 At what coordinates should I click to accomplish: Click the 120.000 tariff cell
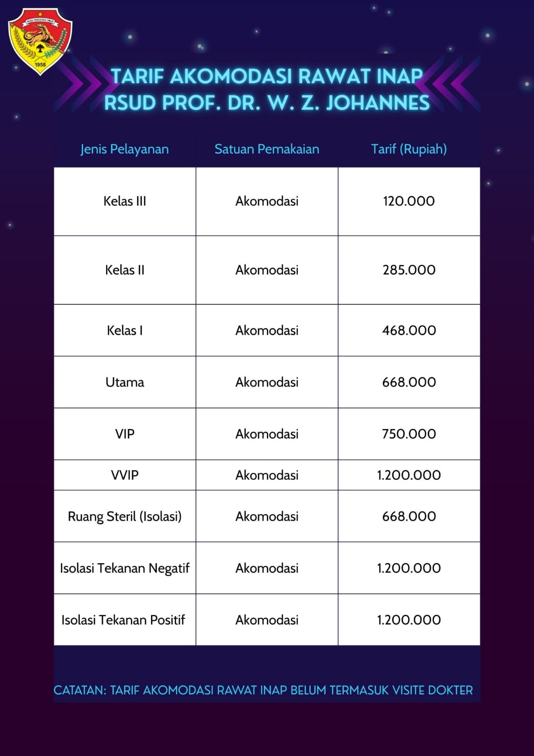point(409,201)
